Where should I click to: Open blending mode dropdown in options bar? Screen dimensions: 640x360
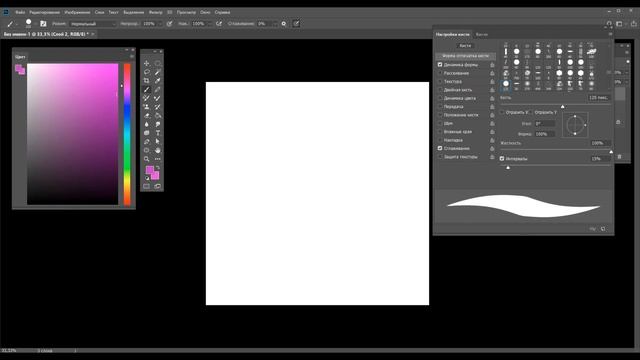tap(93, 24)
